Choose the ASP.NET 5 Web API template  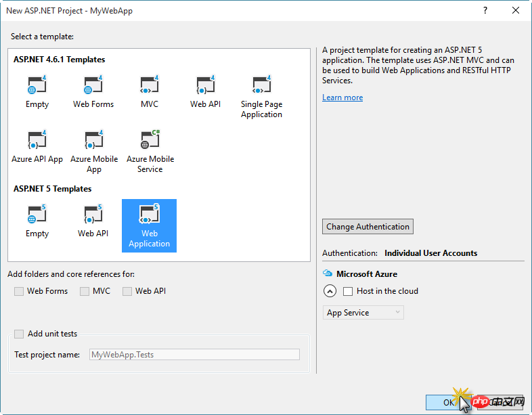tap(93, 221)
